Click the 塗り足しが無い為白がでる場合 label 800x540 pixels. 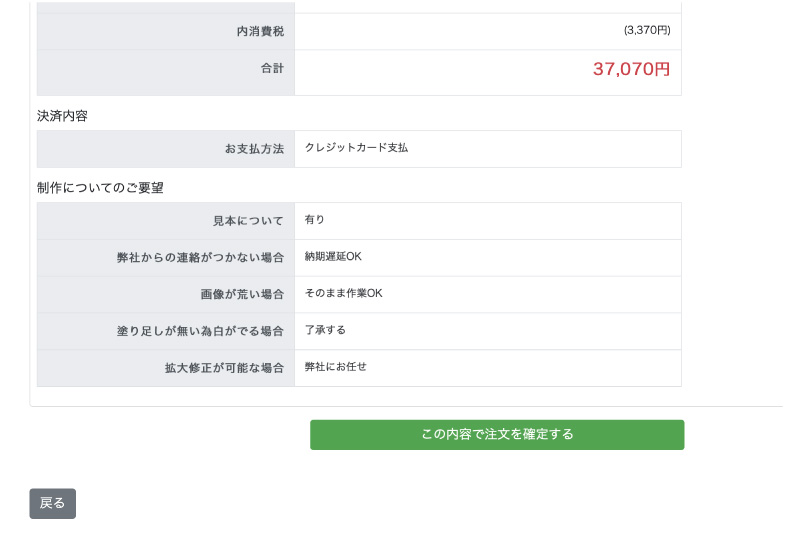coord(200,331)
